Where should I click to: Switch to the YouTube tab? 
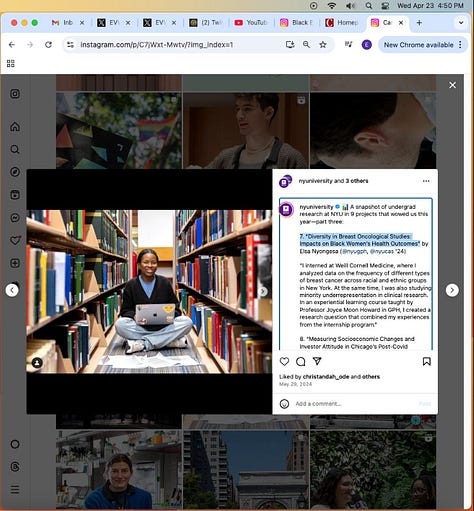click(x=251, y=23)
